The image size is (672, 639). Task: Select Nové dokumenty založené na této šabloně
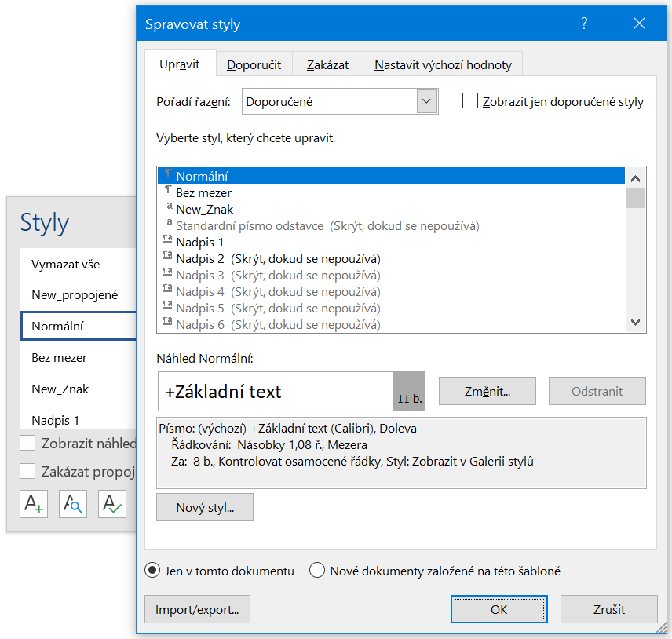click(x=317, y=571)
